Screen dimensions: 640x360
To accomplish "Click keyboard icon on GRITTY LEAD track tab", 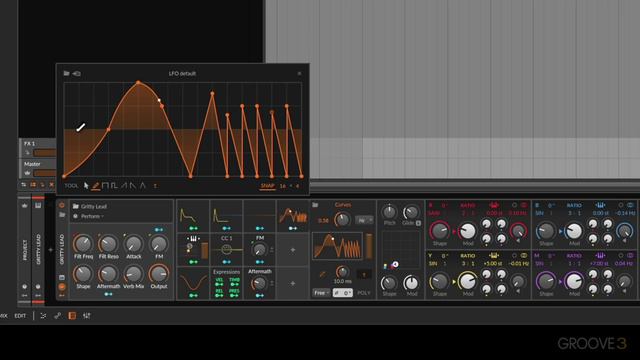I will pyautogui.click(x=38, y=205).
